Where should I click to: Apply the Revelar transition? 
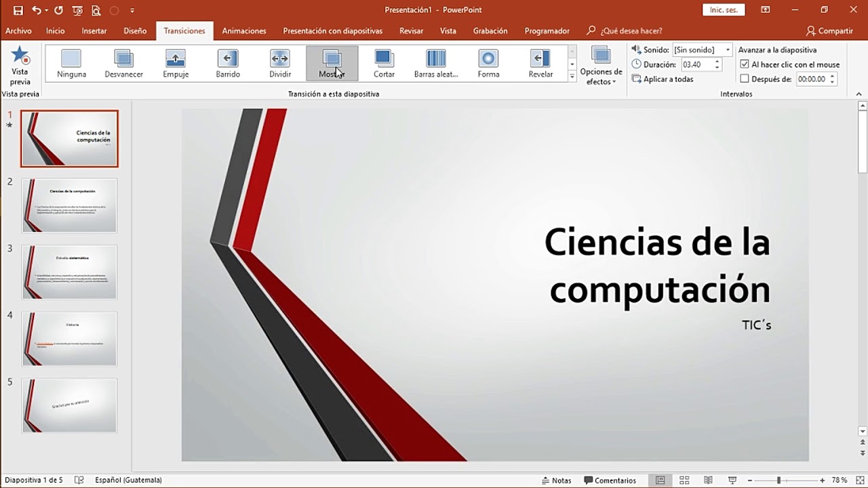click(540, 63)
